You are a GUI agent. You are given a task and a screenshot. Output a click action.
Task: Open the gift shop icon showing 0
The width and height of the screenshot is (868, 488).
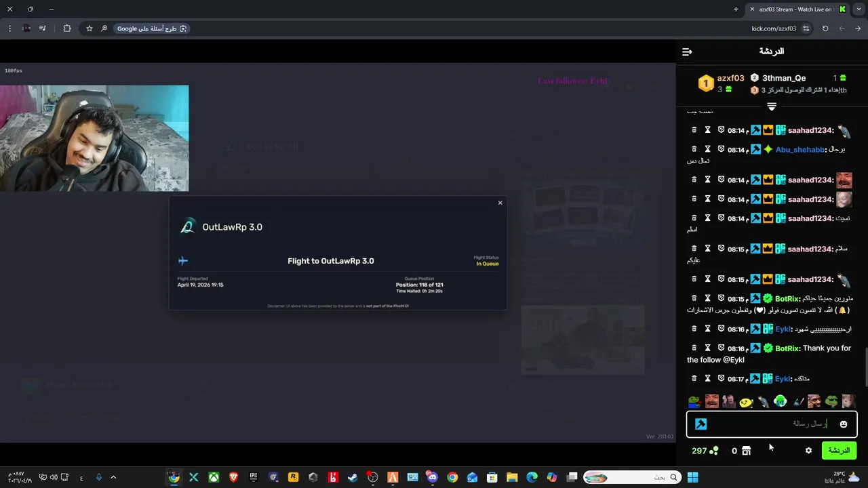click(x=741, y=451)
